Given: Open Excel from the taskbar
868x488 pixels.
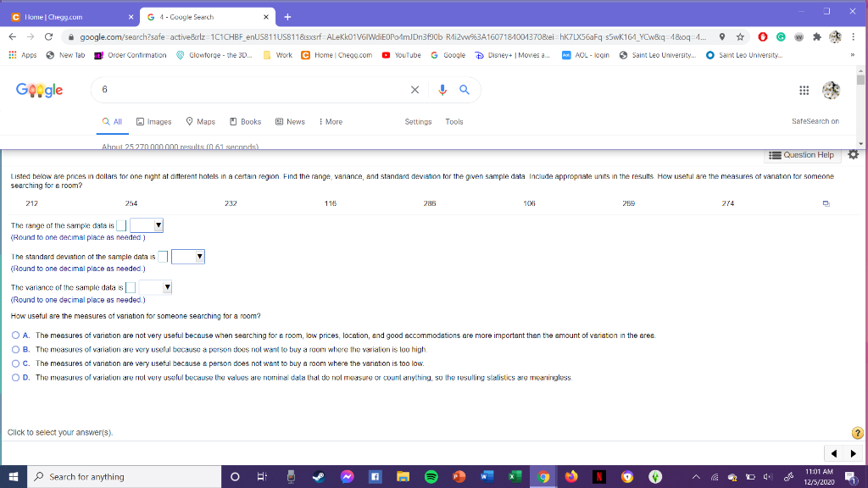Looking at the screenshot, I should [515, 476].
